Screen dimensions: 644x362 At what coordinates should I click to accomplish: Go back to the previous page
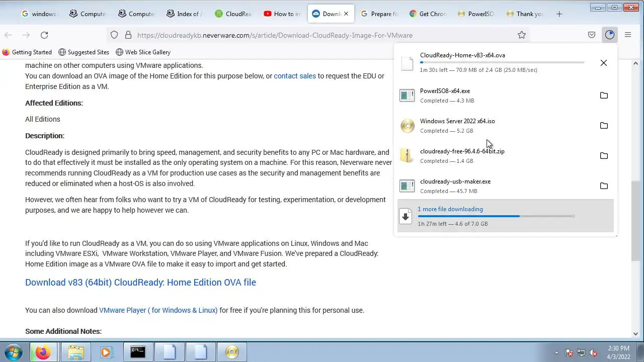tap(8, 35)
